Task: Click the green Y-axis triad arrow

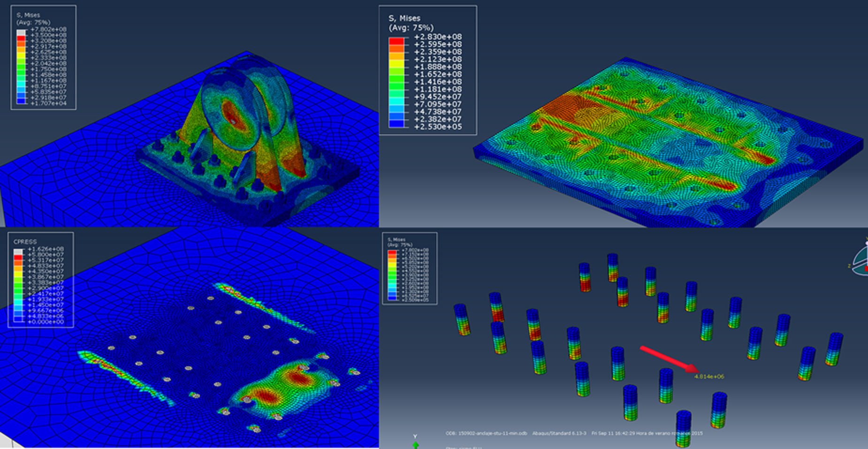Action: (415, 443)
